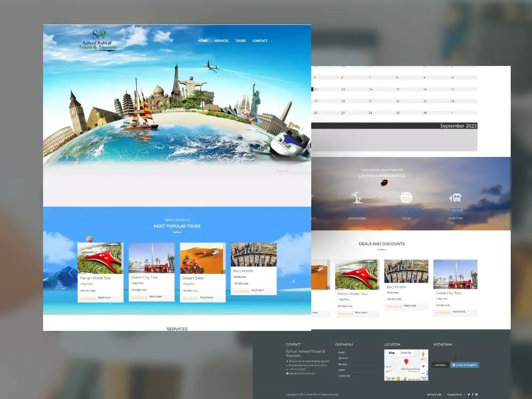Image resolution: width=532 pixels, height=399 pixels.
Task: Open the Instagram icon in footer bottom bar
Action: click(x=476, y=394)
